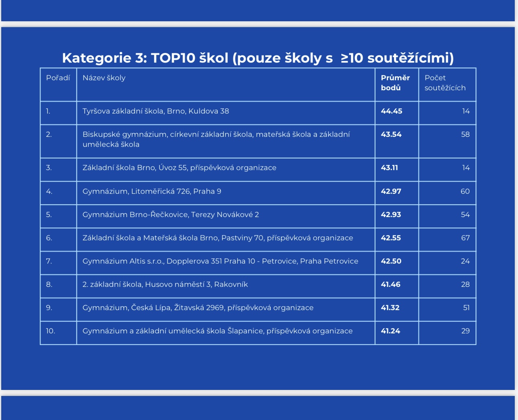518x420 pixels.
Task: Select Gymnázium Brno-Řečkovice, Terezy Novákové 2
Action: pyautogui.click(x=171, y=215)
